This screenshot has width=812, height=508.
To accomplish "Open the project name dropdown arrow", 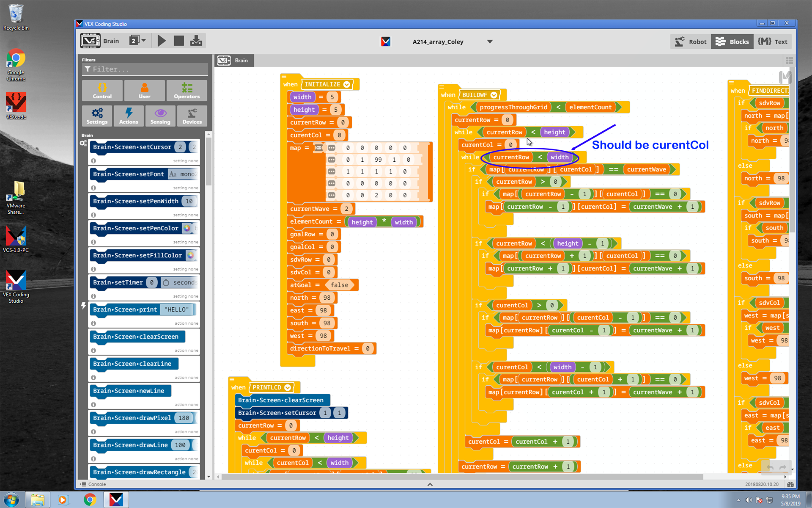I will coord(490,41).
